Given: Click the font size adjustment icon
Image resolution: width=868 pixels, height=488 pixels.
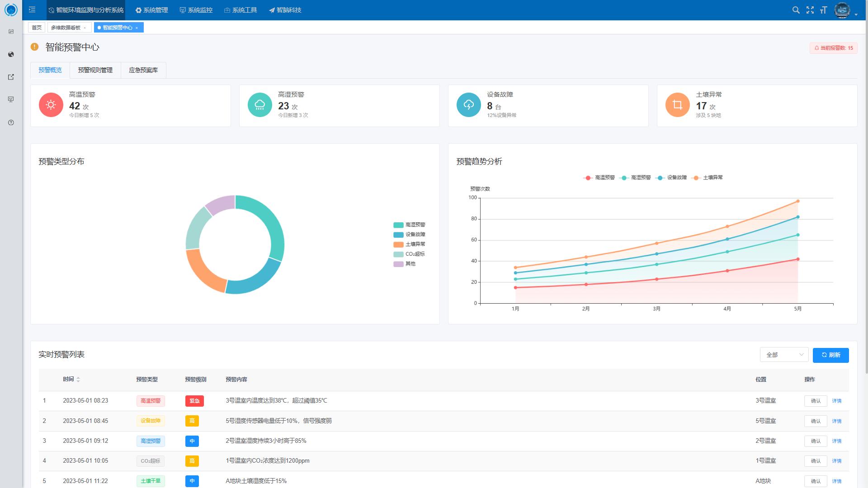Looking at the screenshot, I should [823, 10].
